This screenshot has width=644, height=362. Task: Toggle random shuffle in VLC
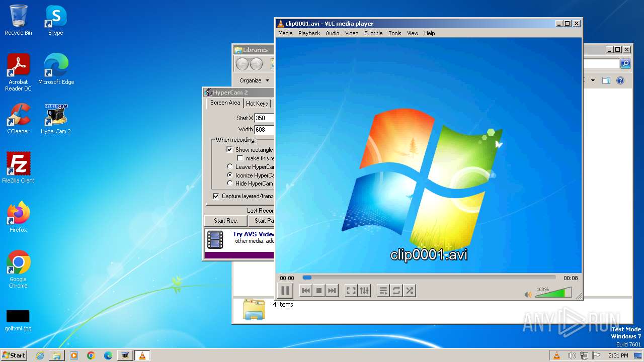coord(410,291)
